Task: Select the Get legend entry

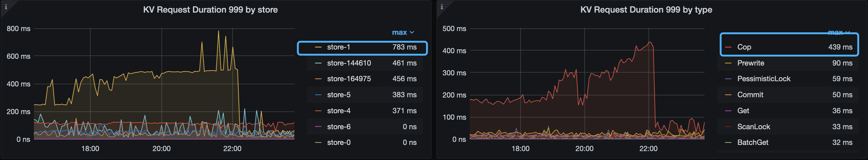Action: tap(743, 111)
